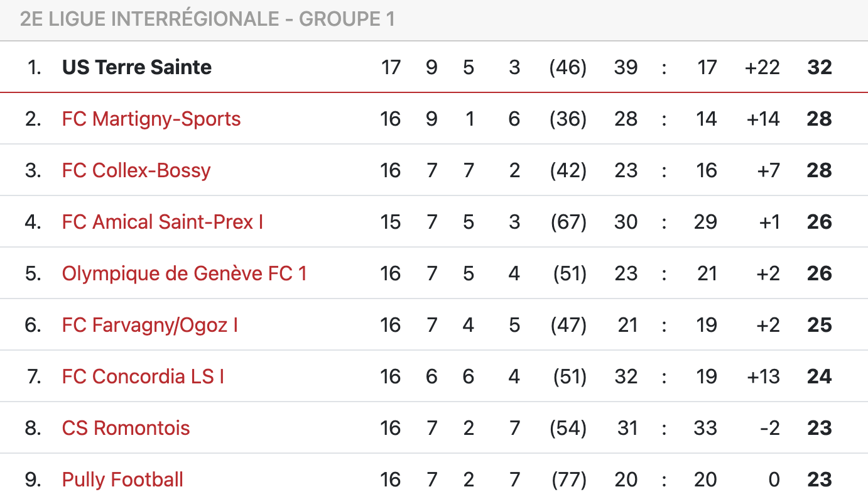Open the Olympique de Genève FC 1 link
Image resolution: width=868 pixels, height=499 pixels.
(185, 273)
